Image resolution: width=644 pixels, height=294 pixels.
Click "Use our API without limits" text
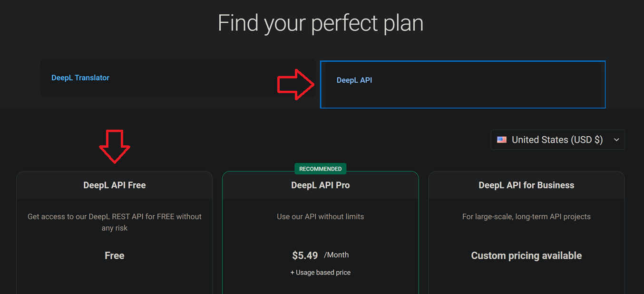tap(321, 217)
